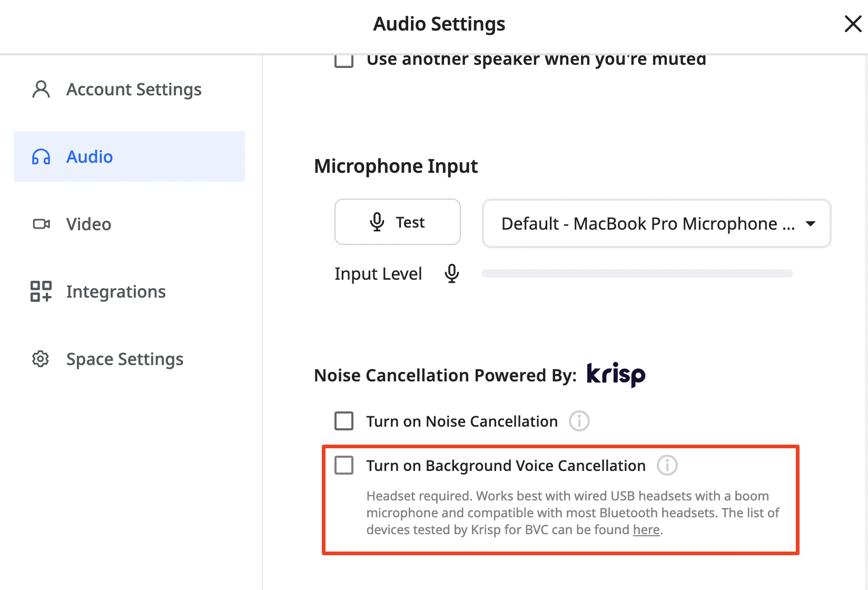This screenshot has width=868, height=590.
Task: Click the Space Settings gear icon
Action: pos(41,359)
